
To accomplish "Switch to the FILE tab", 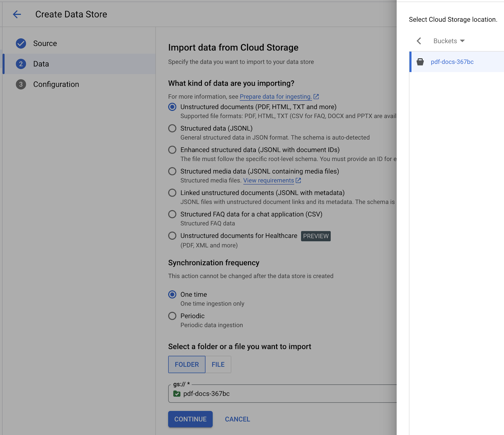I will click(x=218, y=364).
